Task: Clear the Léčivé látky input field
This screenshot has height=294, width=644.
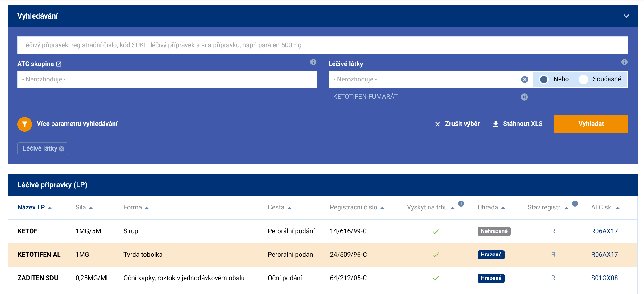Action: (525, 80)
